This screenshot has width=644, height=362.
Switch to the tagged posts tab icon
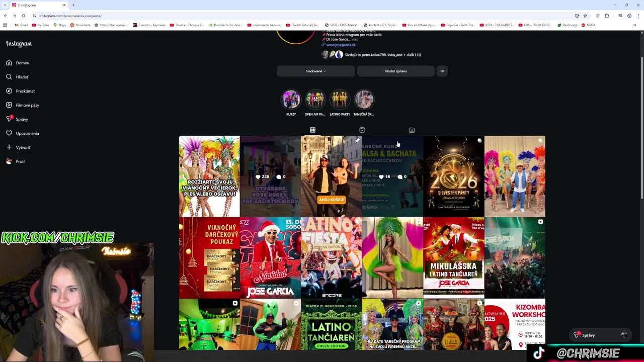pos(412,130)
